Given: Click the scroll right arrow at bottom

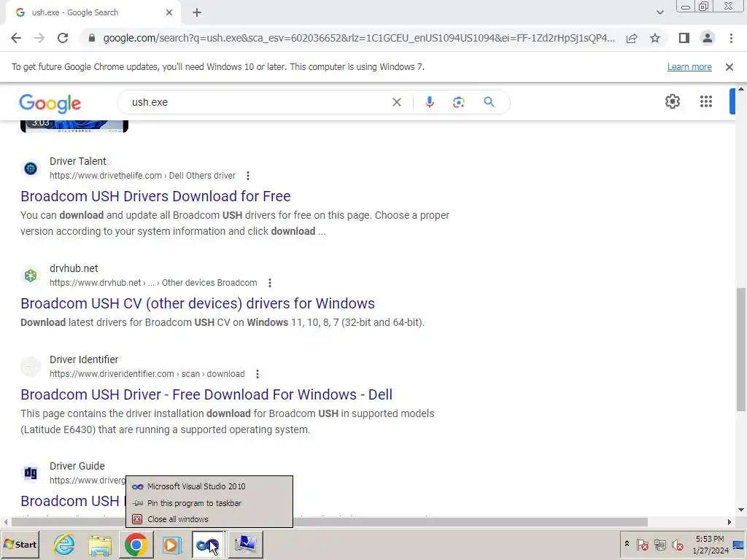Looking at the screenshot, I should pos(729,522).
